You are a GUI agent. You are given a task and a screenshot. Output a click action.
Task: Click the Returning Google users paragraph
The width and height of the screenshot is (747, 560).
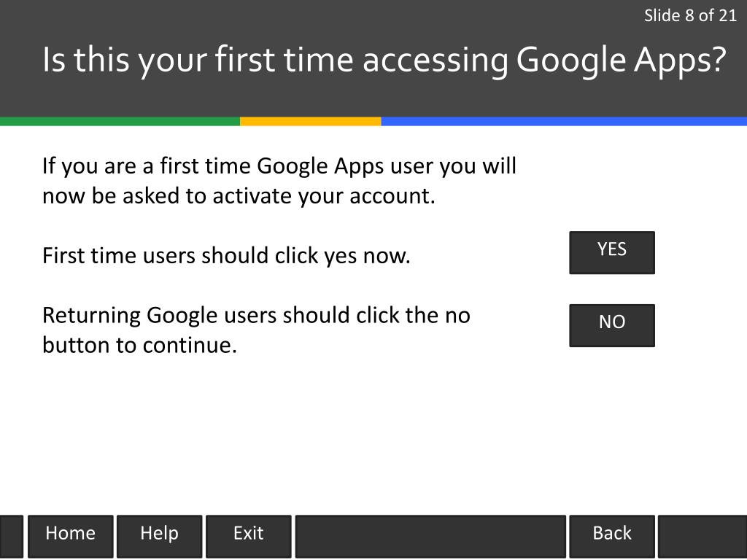click(x=256, y=330)
